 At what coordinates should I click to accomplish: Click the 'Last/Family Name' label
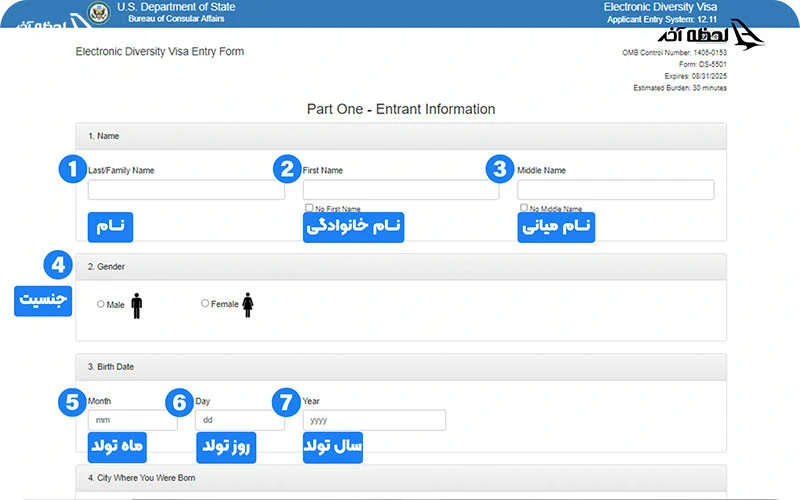tap(121, 170)
